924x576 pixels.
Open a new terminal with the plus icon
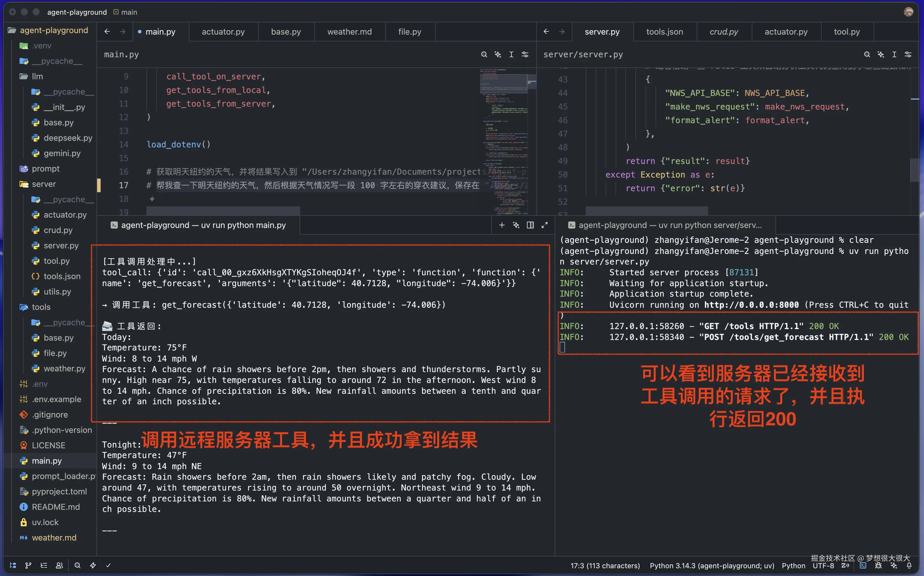point(502,225)
